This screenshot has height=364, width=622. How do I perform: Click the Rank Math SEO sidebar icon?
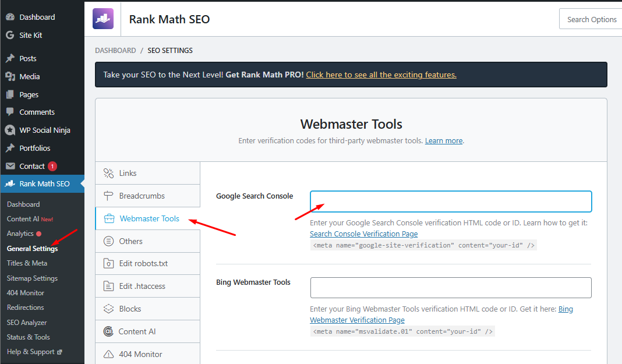[10, 183]
